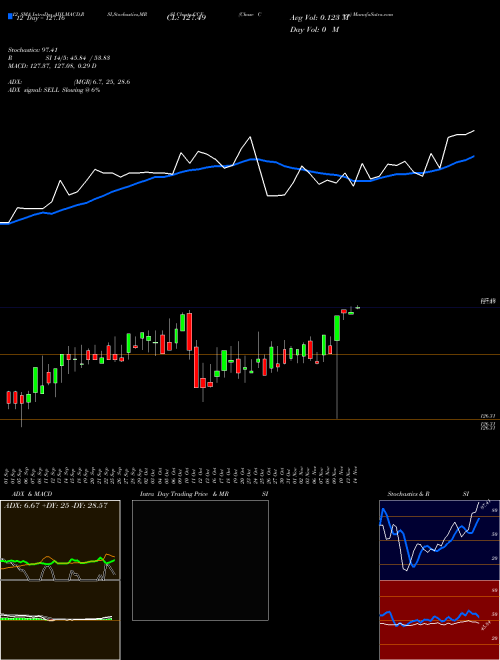Click the blue 12 Day SMA legend square

coord(11,17)
